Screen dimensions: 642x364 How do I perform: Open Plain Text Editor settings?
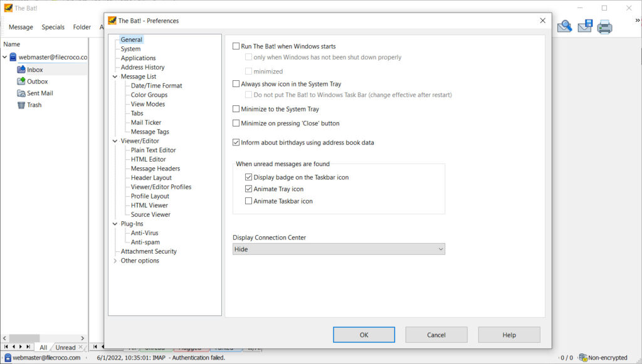point(153,150)
